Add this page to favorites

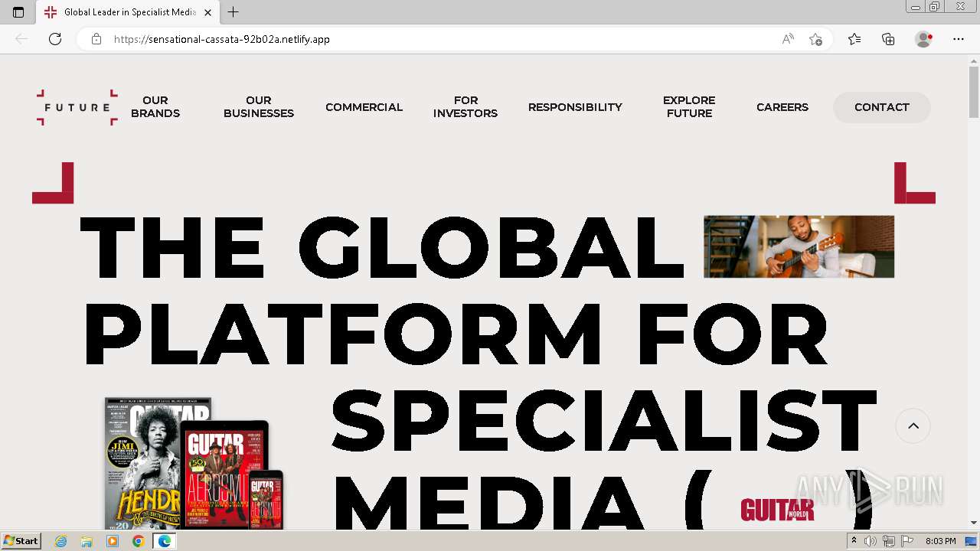point(816,39)
